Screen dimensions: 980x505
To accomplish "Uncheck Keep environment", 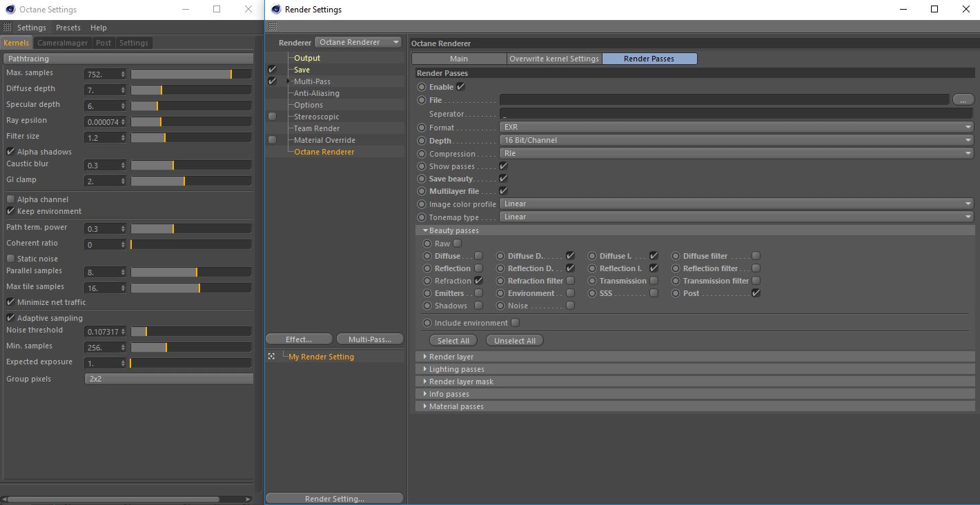I will click(x=10, y=211).
